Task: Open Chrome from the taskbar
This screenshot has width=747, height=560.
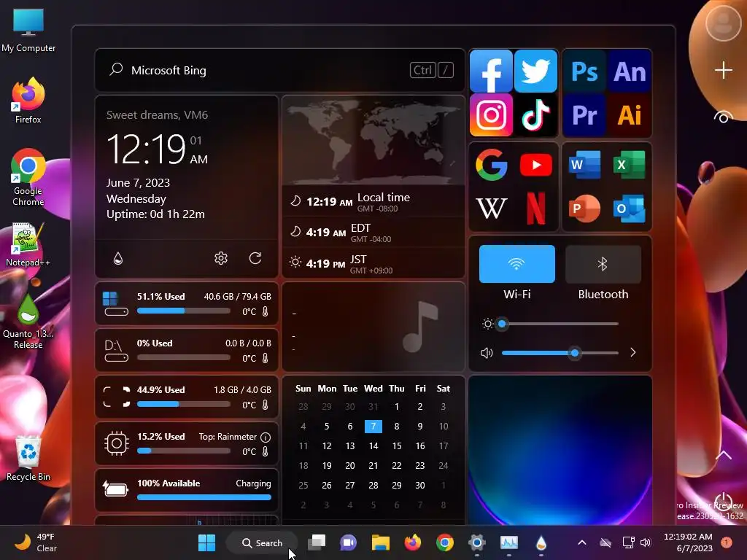Action: 444,542
